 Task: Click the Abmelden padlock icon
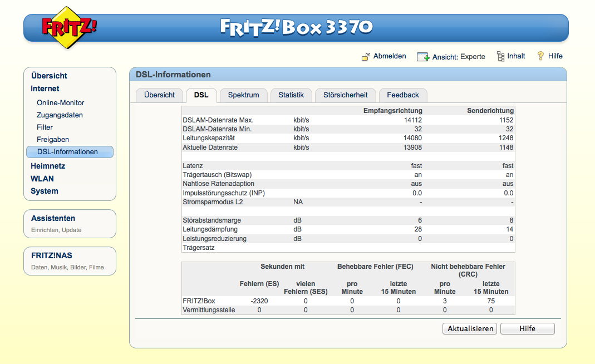coord(366,57)
